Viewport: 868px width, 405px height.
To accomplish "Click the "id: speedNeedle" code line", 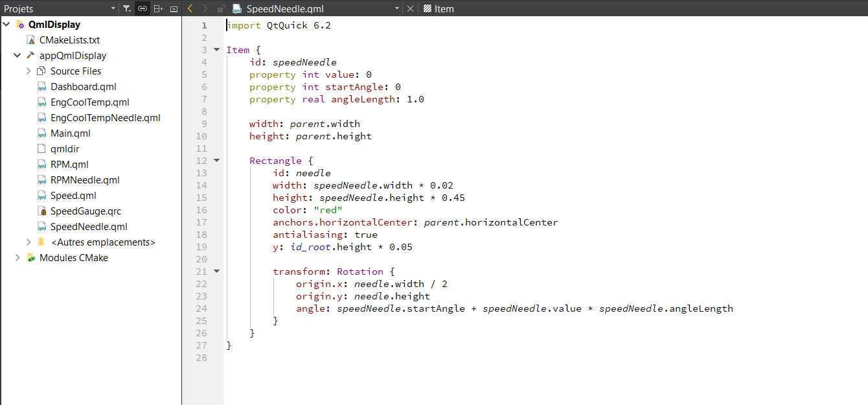I will click(x=293, y=62).
